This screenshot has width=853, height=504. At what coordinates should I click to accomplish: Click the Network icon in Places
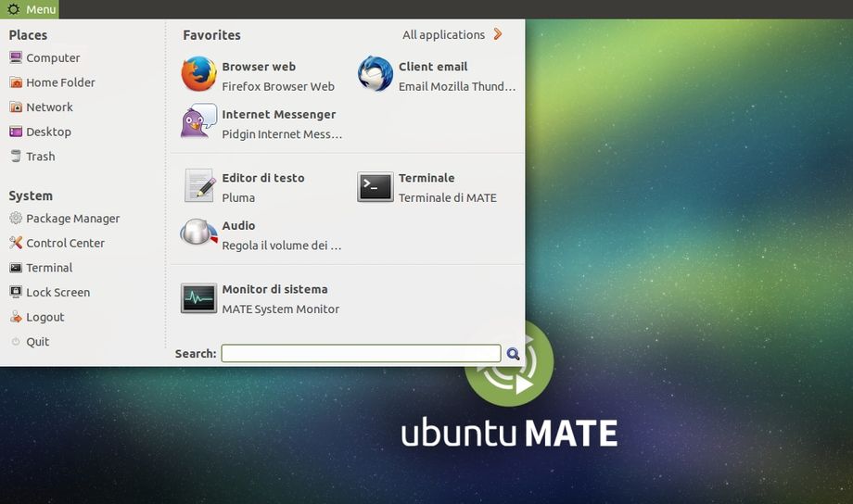[x=16, y=107]
